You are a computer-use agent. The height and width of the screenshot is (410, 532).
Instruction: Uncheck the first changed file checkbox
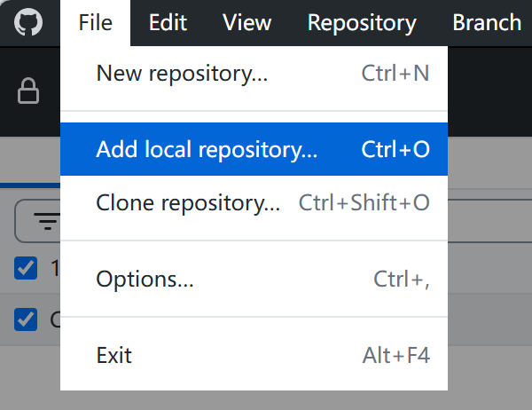pos(26,268)
